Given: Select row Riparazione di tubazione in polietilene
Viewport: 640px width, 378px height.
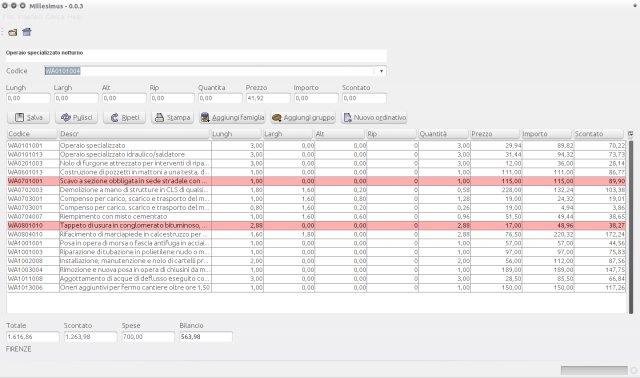Looking at the screenshot, I should click(x=316, y=252).
